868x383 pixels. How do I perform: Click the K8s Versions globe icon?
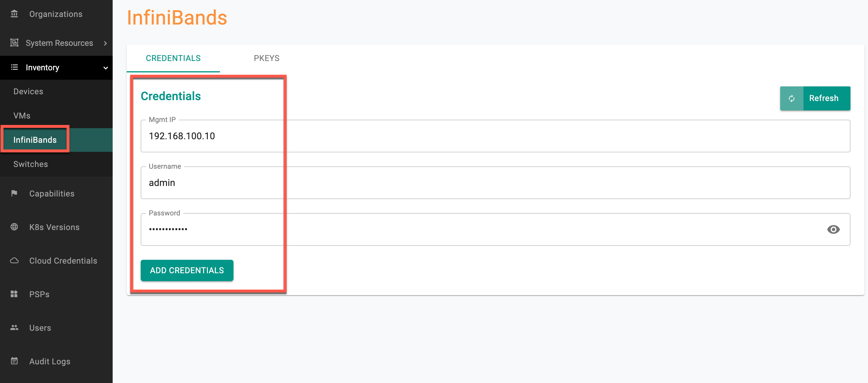14,227
